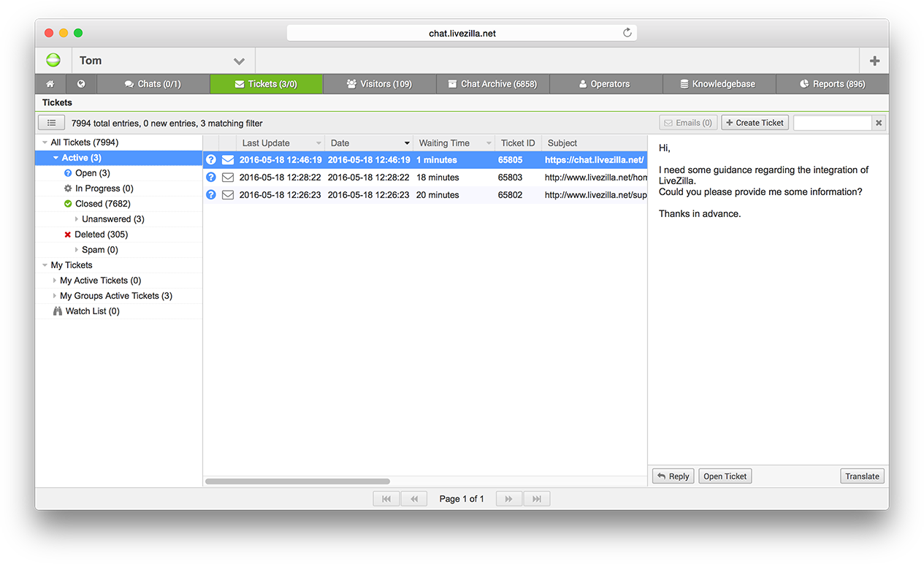Switch to the Visitors (109) tab
Viewport: 924px width, 564px height.
click(x=379, y=84)
